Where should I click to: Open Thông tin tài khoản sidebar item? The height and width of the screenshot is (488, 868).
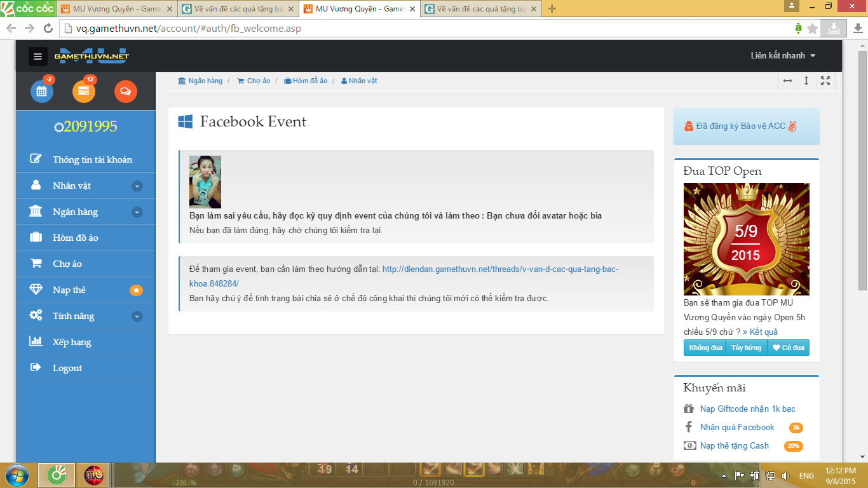point(85,159)
